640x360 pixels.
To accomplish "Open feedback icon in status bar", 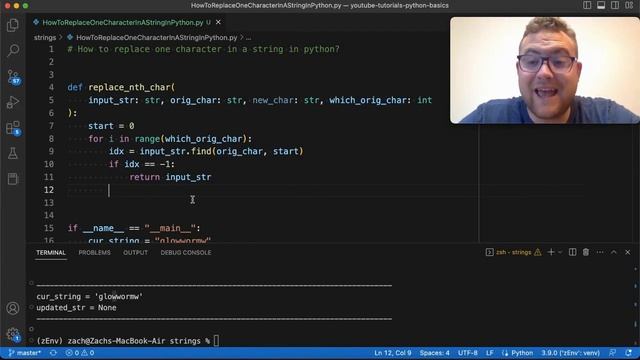I will click(x=613, y=353).
